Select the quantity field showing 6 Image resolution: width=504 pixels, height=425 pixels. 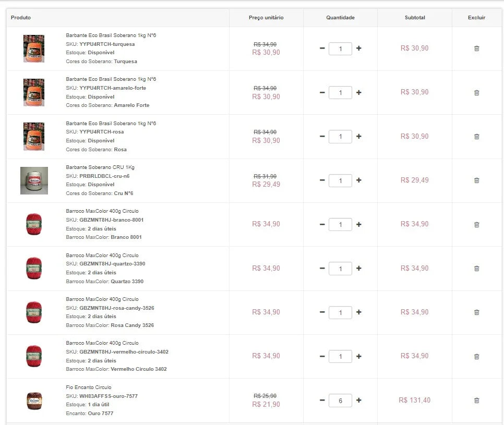point(340,400)
